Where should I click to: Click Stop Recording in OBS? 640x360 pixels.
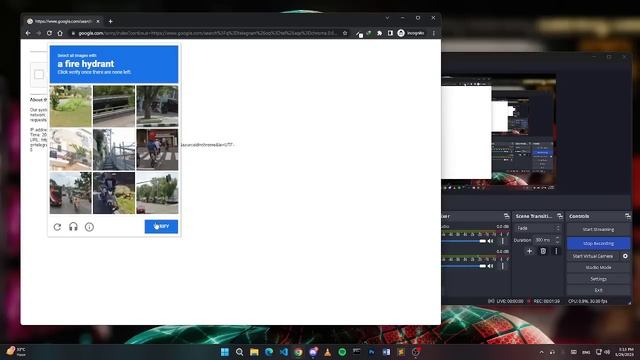pos(598,243)
